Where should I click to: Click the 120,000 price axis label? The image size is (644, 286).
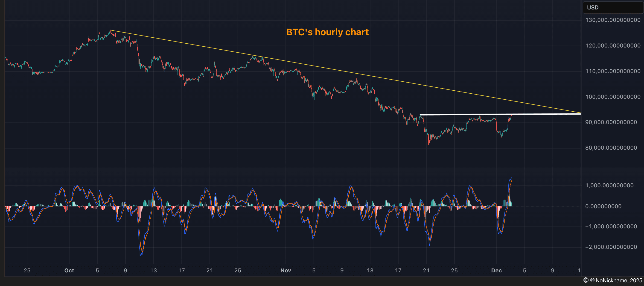(613, 46)
